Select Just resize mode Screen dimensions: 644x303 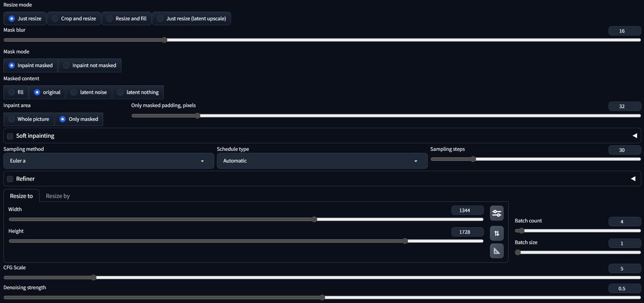coord(25,18)
